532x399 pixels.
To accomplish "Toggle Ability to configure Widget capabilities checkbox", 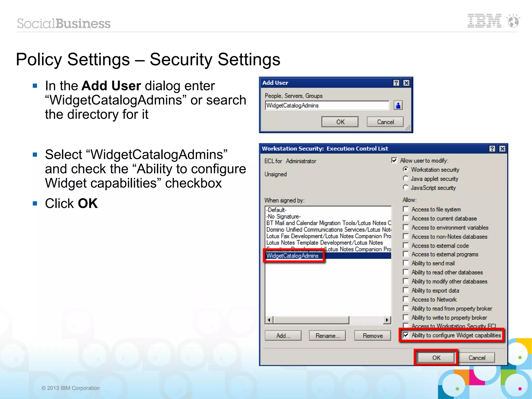I will [x=406, y=335].
